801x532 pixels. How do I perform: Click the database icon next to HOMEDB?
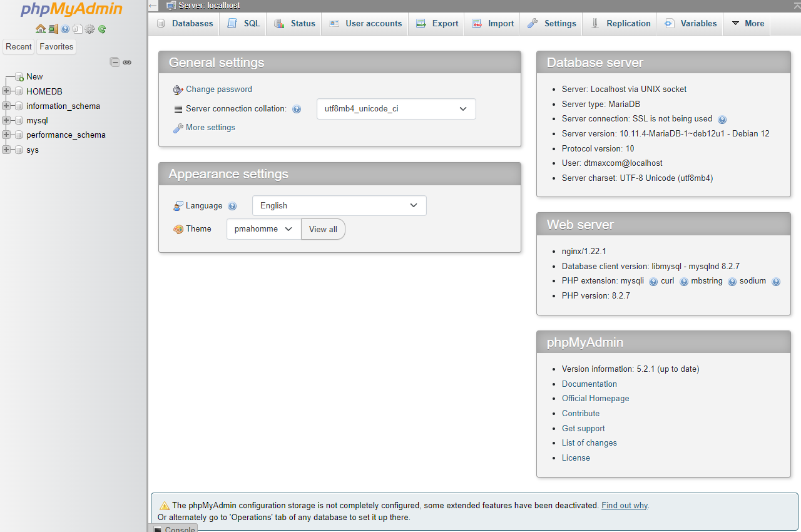[19, 91]
